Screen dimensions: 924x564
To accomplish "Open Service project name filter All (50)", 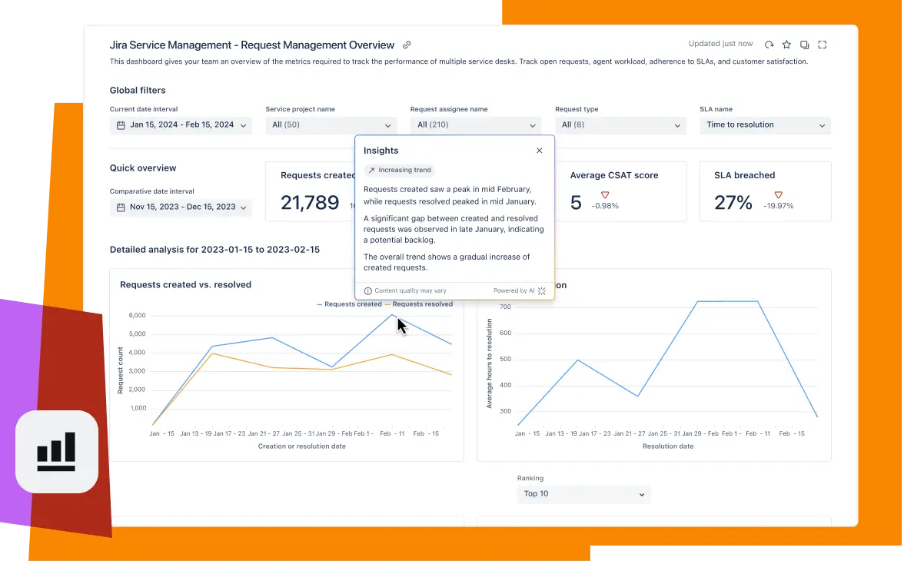I will tap(331, 125).
